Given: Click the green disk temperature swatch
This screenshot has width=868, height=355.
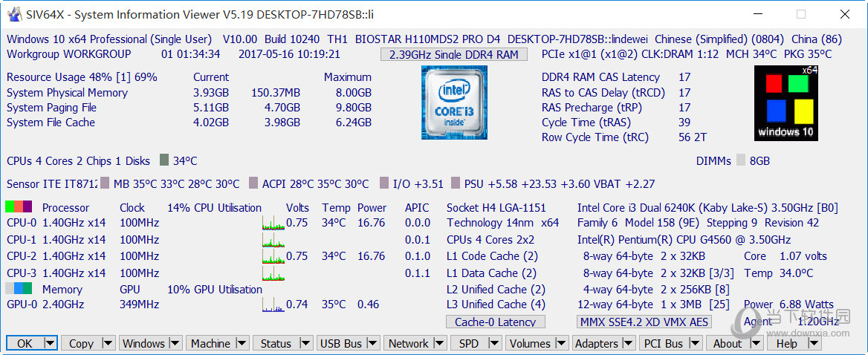Looking at the screenshot, I should pos(163,160).
